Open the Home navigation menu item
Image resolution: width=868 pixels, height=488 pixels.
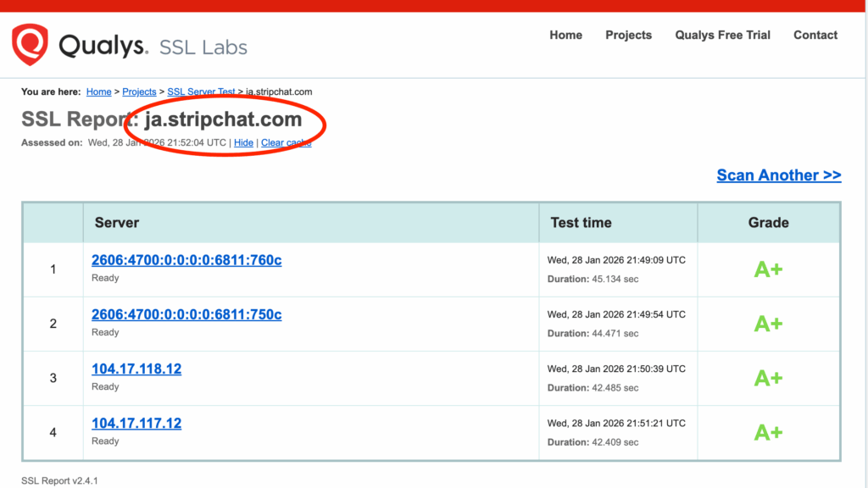pyautogui.click(x=565, y=35)
